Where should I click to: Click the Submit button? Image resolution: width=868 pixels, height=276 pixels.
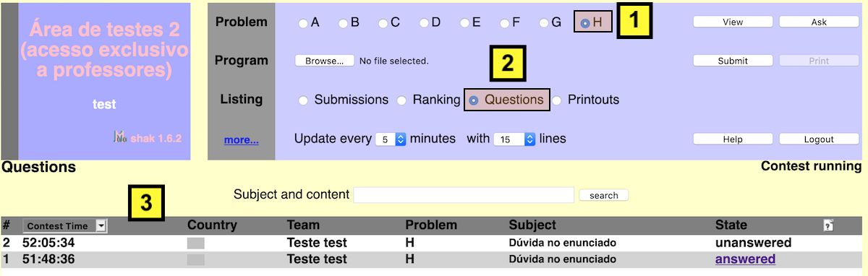pyautogui.click(x=733, y=61)
